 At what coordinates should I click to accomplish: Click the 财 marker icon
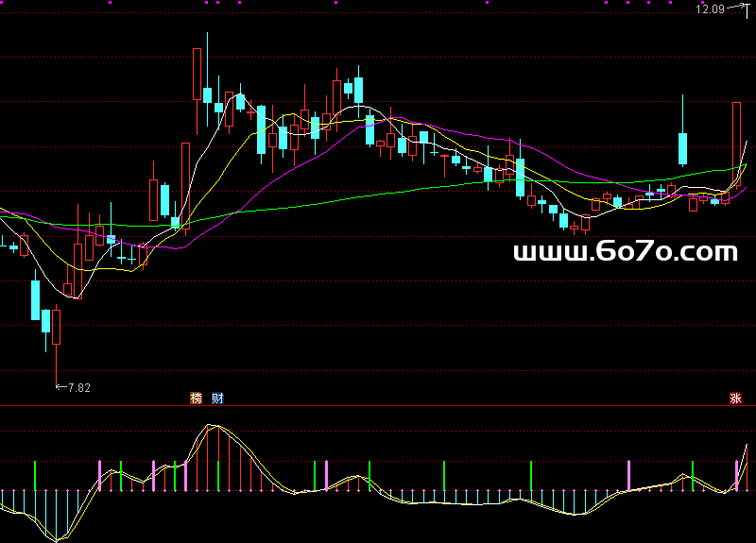217,398
